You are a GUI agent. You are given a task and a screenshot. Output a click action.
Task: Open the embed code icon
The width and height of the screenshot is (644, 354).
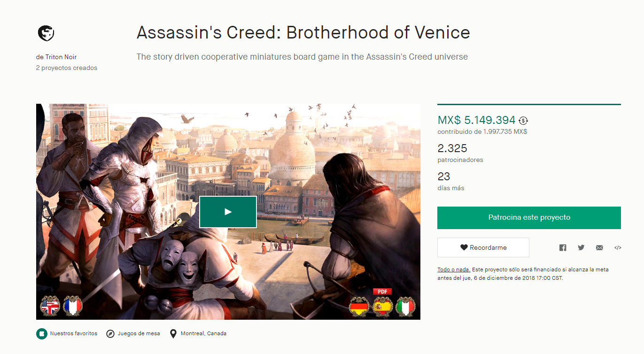tap(618, 248)
